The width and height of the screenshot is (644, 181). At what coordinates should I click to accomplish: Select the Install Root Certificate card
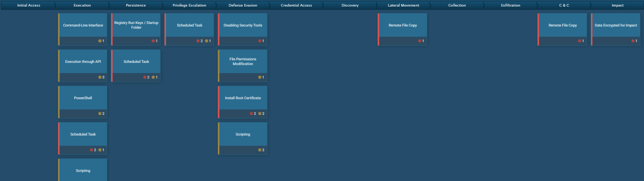click(x=243, y=98)
